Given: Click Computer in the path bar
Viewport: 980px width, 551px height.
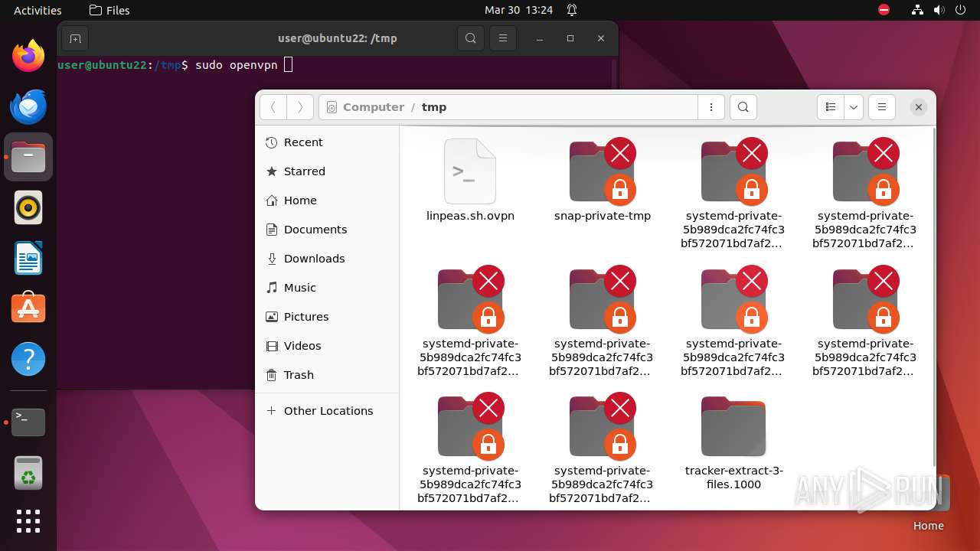Looking at the screenshot, I should (x=374, y=107).
